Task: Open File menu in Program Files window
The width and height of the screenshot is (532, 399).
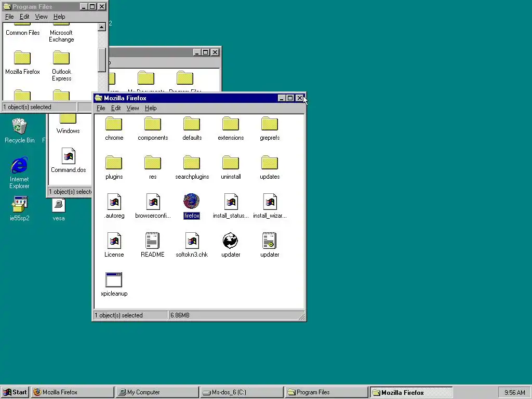Action: [x=9, y=17]
